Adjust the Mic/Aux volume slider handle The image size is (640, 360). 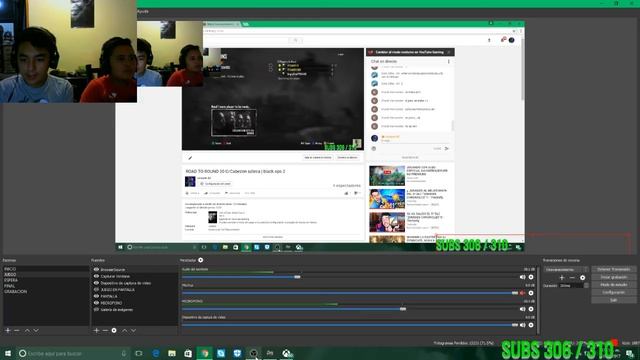(515, 293)
